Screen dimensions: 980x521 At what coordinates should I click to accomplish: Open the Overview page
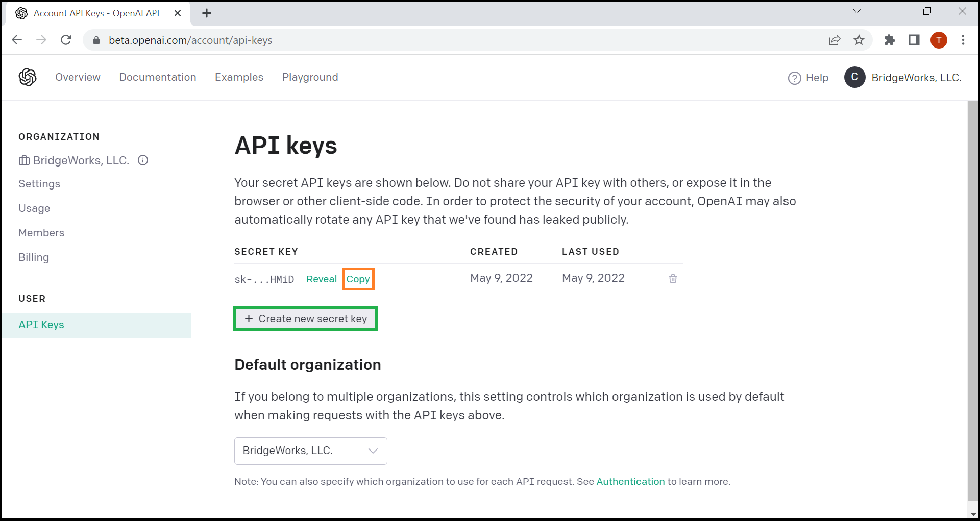tap(78, 77)
